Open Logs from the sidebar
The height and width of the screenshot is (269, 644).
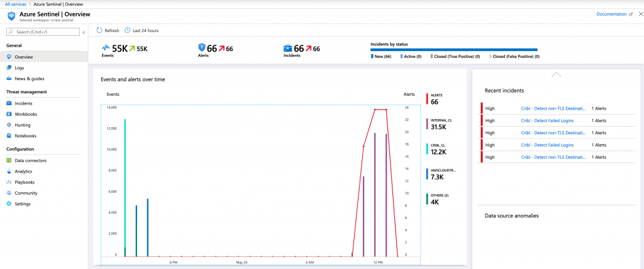19,67
